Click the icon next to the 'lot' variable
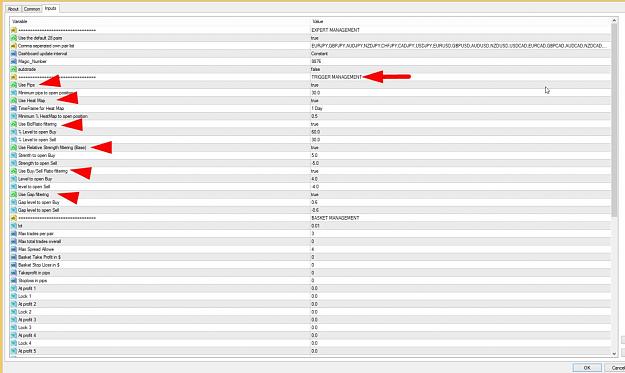 pyautogui.click(x=14, y=226)
